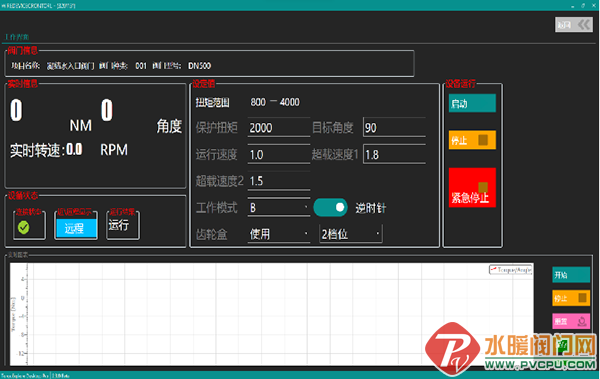Click the orange 停止 button beside the chart
Image resolution: width=600 pixels, height=379 pixels.
click(571, 298)
